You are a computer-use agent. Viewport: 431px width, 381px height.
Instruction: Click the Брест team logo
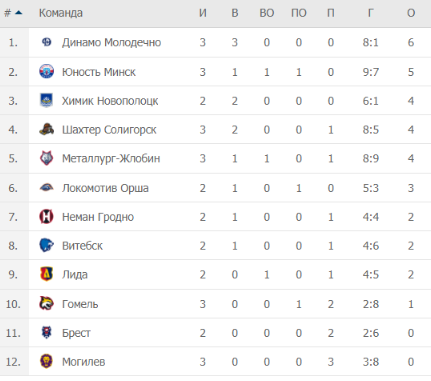(46, 332)
